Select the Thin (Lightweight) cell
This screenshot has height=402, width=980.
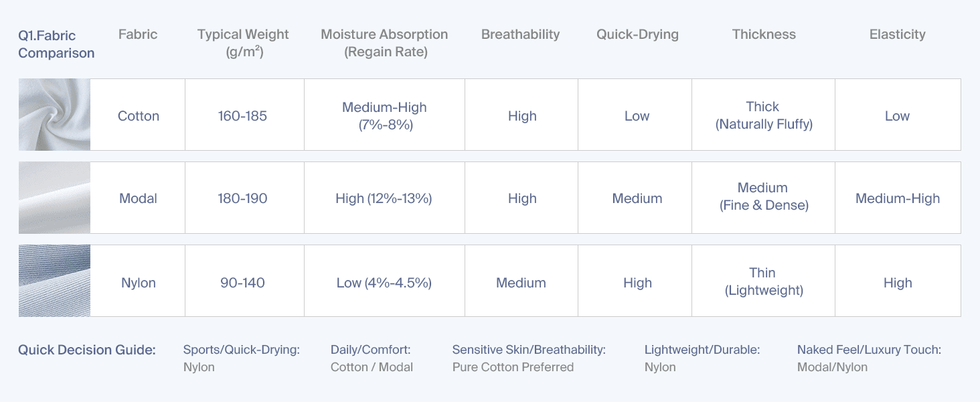point(763,281)
